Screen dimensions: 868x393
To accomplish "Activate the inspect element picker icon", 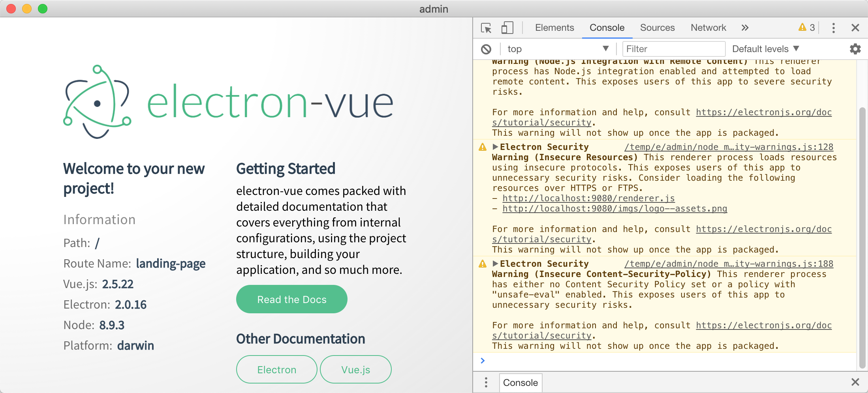I will point(486,28).
